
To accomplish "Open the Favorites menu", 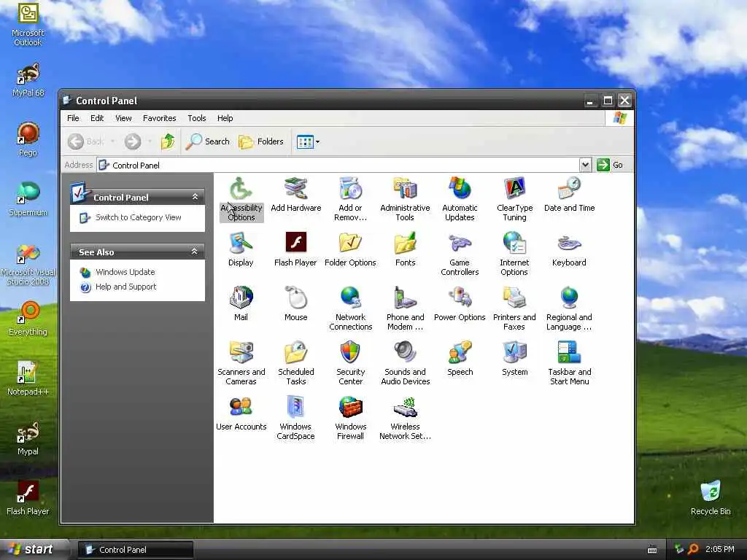I will click(x=160, y=118).
